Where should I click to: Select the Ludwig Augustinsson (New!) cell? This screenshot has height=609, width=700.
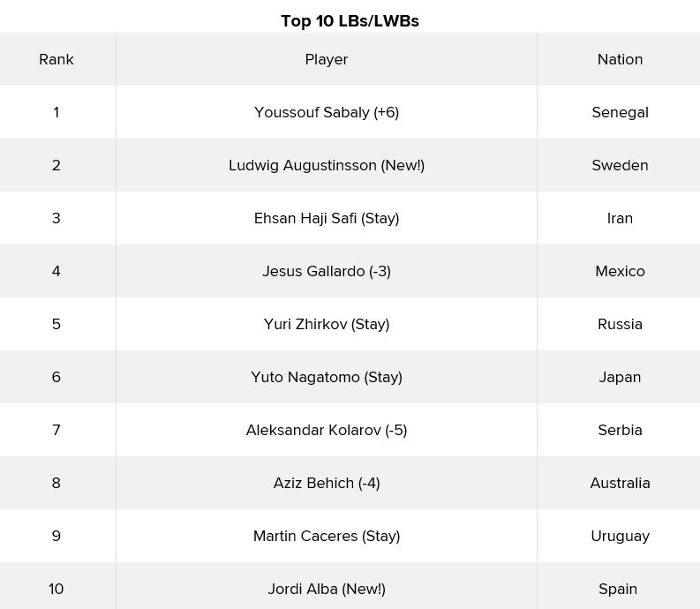click(327, 165)
